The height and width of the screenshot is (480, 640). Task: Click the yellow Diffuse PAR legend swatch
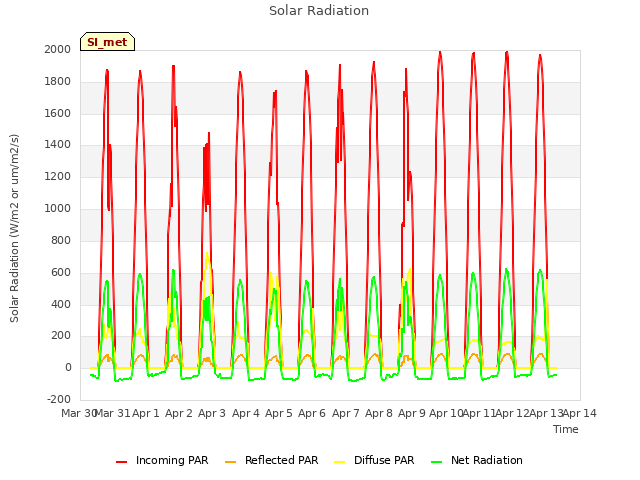coord(340,462)
